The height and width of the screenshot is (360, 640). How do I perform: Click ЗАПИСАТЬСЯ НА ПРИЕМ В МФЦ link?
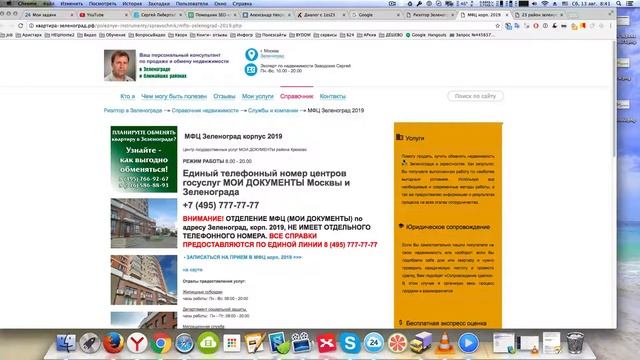pyautogui.click(x=244, y=257)
